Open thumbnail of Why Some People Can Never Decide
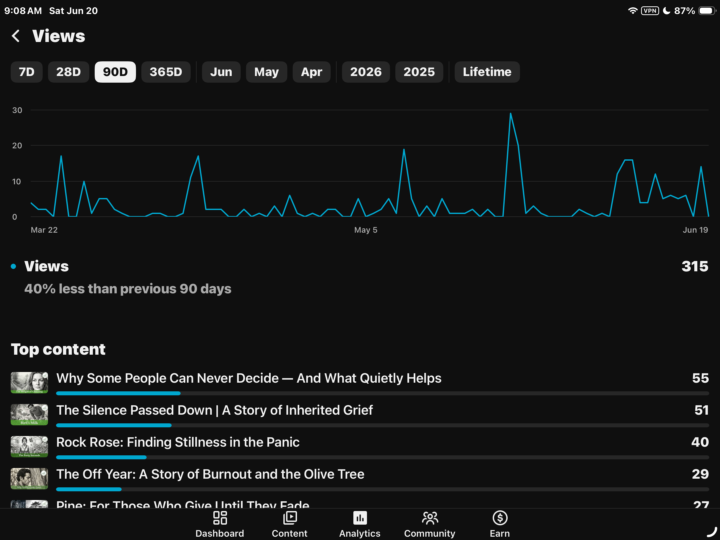This screenshot has height=540, width=720. tap(29, 382)
